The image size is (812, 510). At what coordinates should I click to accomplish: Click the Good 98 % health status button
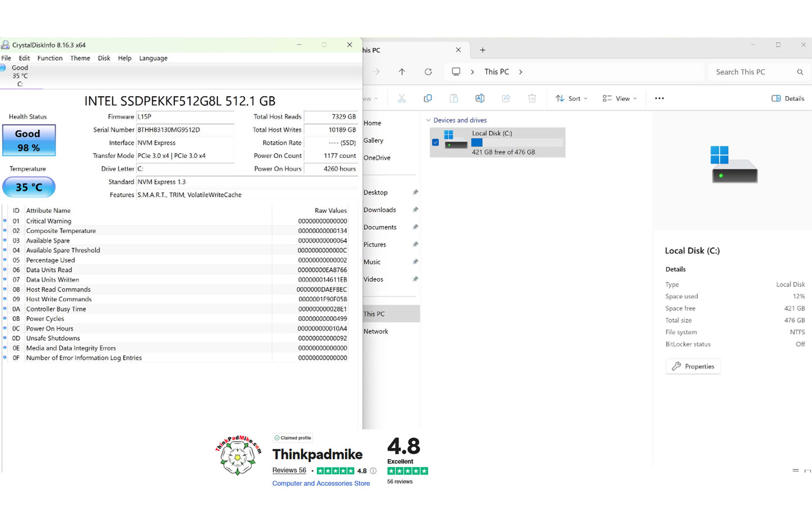click(29, 140)
